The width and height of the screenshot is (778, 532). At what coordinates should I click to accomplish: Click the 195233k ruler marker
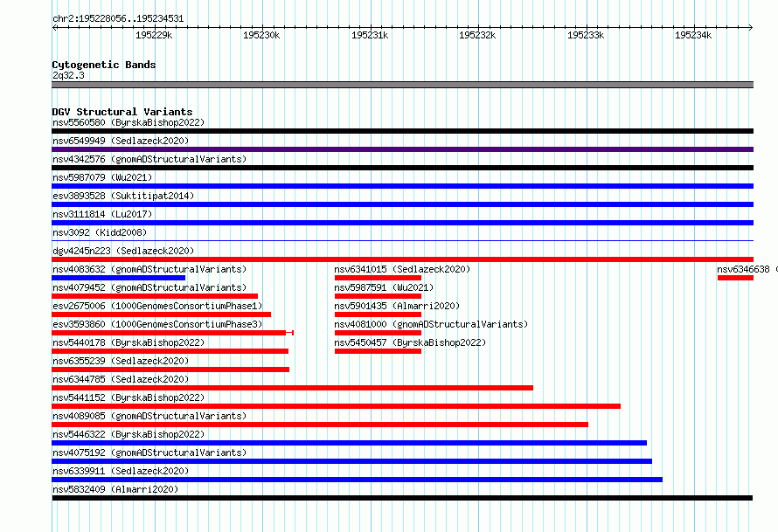tap(586, 35)
